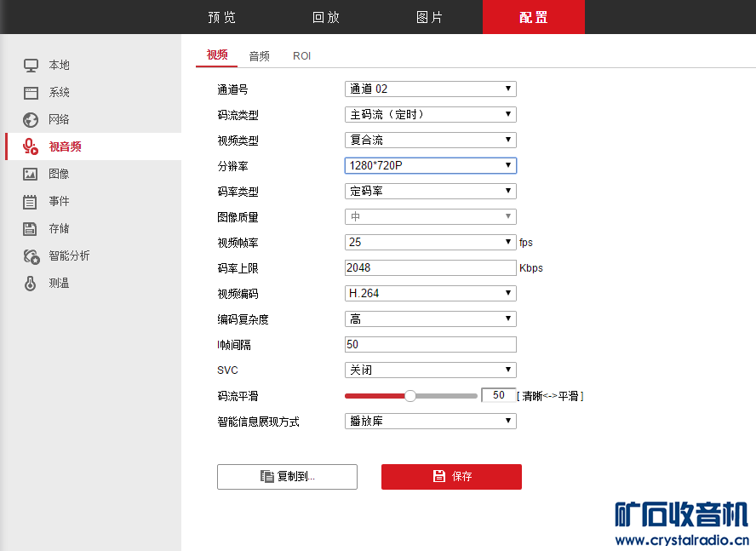Switch to the 视频 tab

pos(217,55)
